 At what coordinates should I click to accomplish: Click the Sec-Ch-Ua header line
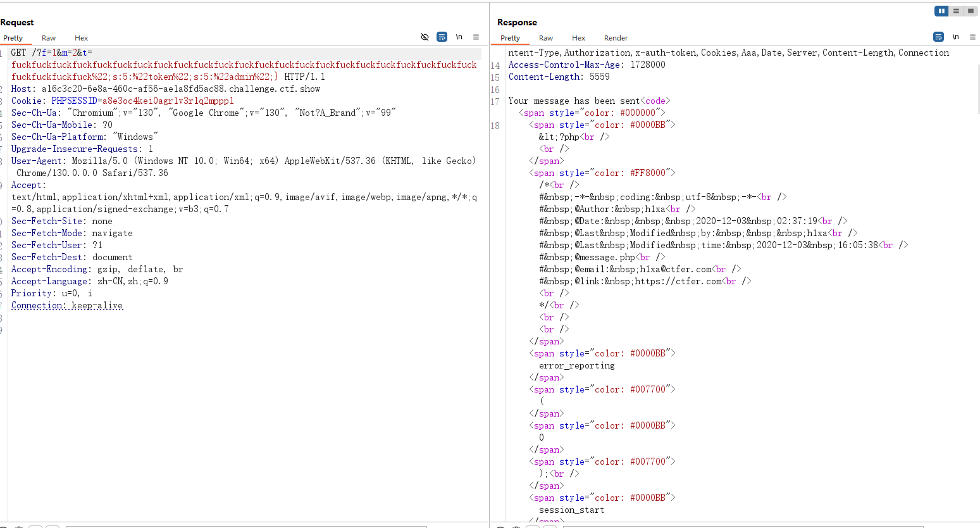[x=203, y=113]
